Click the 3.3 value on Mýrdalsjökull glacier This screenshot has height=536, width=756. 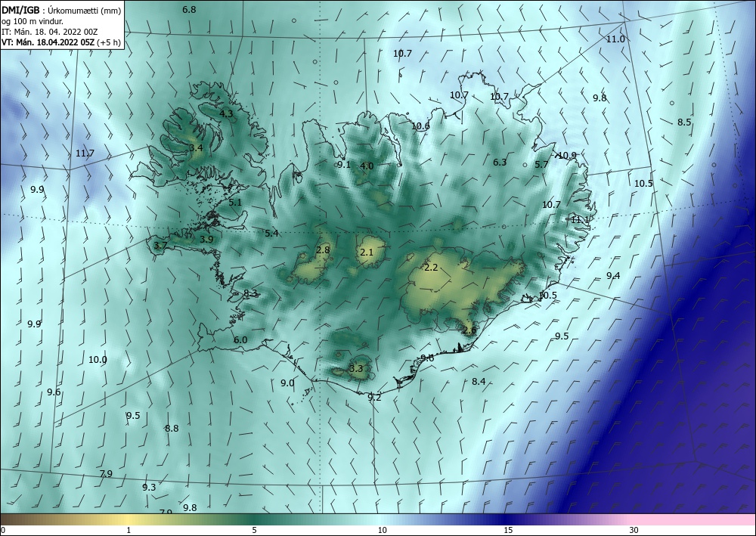tap(356, 369)
